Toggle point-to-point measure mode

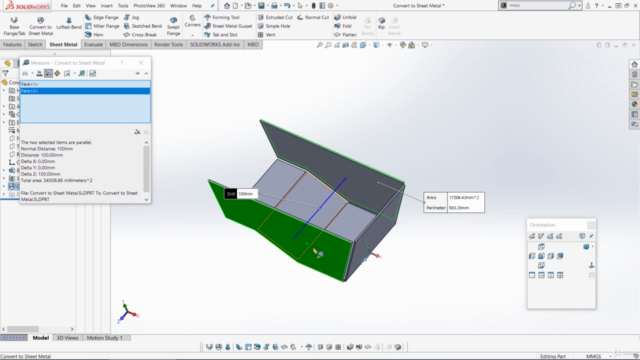(57, 73)
